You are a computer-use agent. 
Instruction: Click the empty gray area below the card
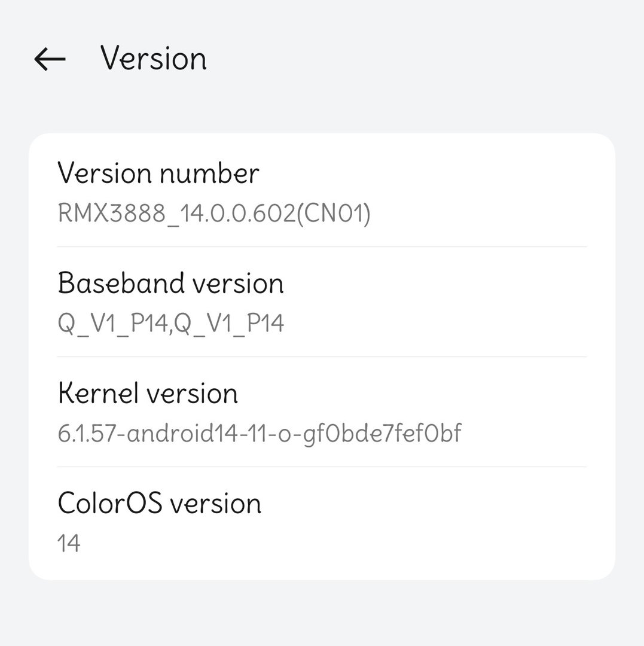(x=322, y=613)
